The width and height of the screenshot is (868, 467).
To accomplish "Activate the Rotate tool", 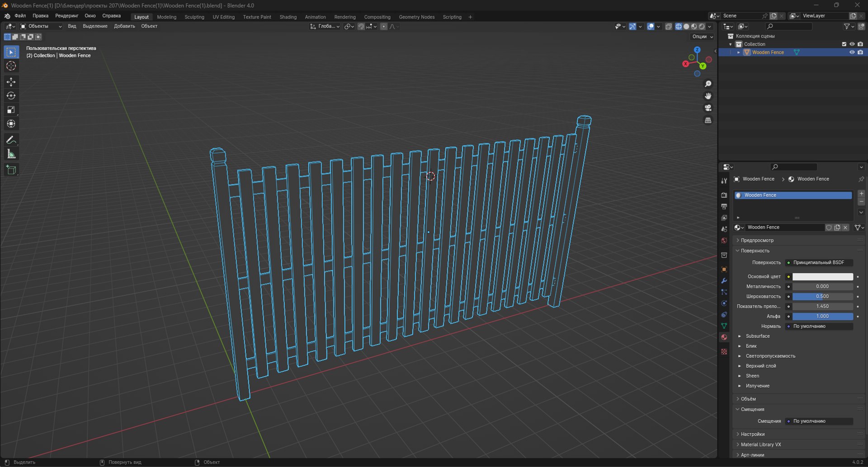I will [x=11, y=96].
